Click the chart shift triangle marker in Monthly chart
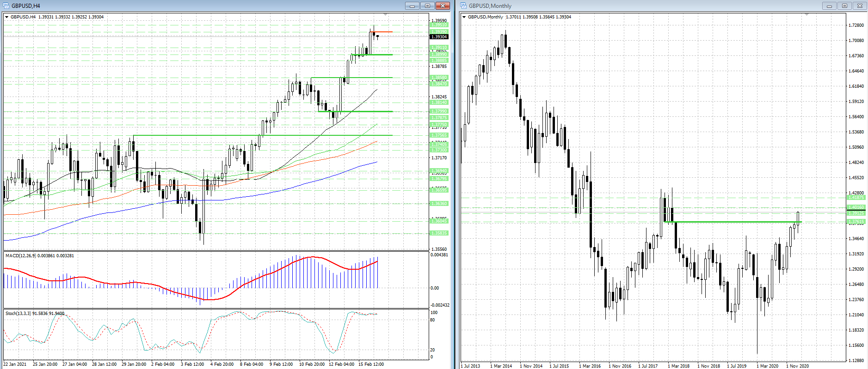868x369 pixels. (807, 15)
